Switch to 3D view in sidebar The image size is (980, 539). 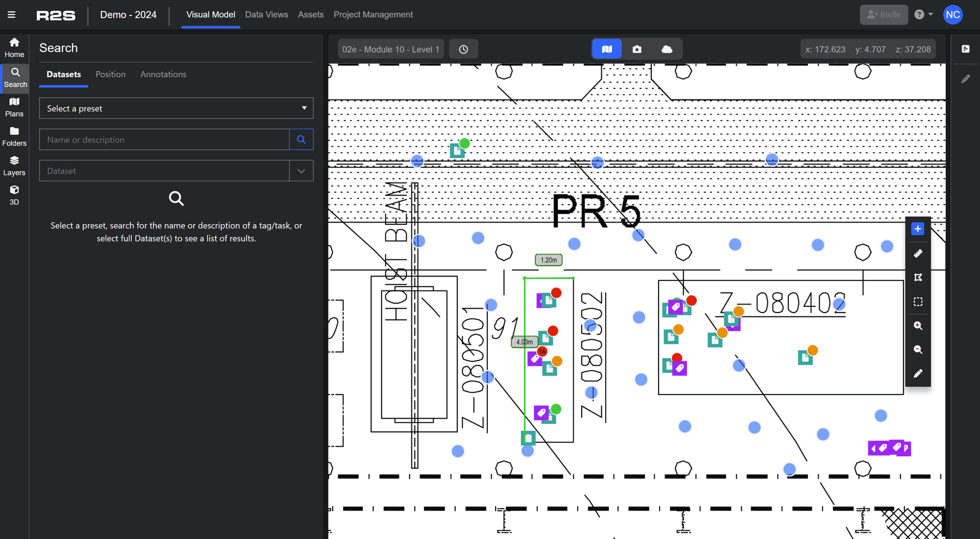point(14,195)
